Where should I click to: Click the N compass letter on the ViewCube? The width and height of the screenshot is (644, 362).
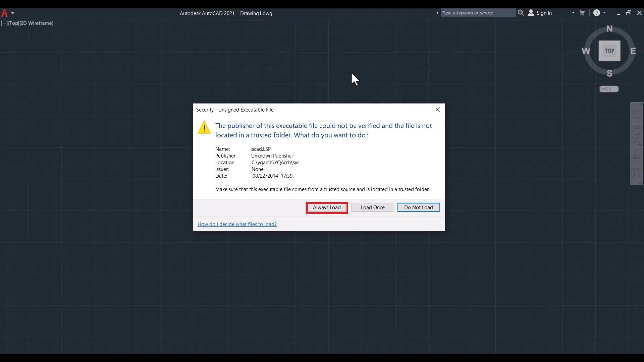click(609, 29)
